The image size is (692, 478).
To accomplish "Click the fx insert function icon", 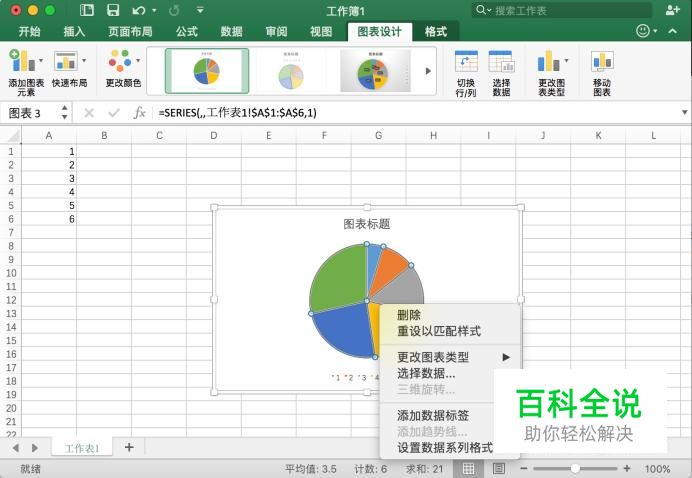I will coord(139,113).
